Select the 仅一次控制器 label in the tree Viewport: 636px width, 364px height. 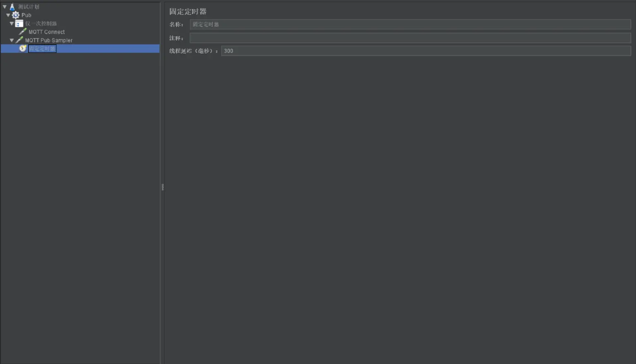click(41, 24)
